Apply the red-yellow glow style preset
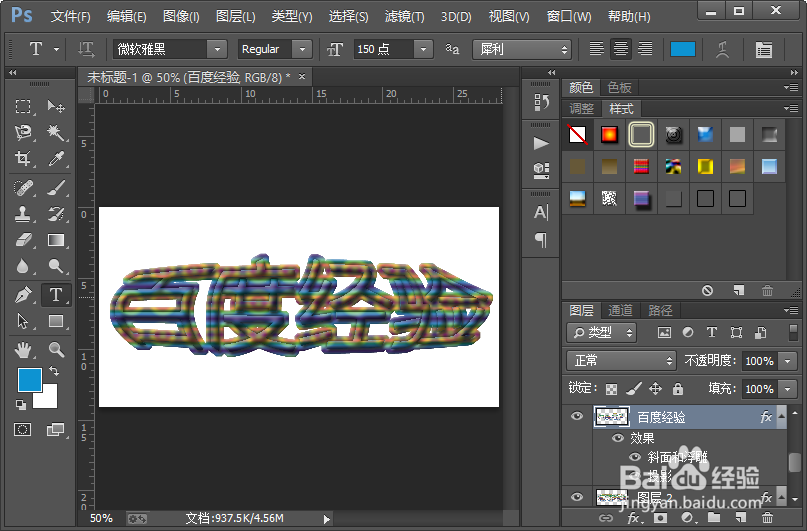This screenshot has width=807, height=531. (x=609, y=135)
